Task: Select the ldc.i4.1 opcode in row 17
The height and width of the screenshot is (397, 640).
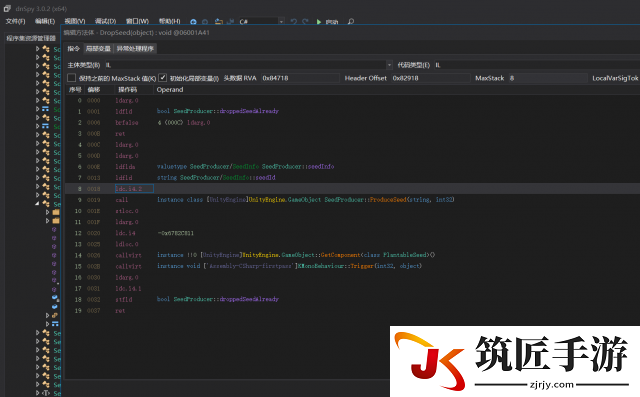Action: tap(128, 288)
